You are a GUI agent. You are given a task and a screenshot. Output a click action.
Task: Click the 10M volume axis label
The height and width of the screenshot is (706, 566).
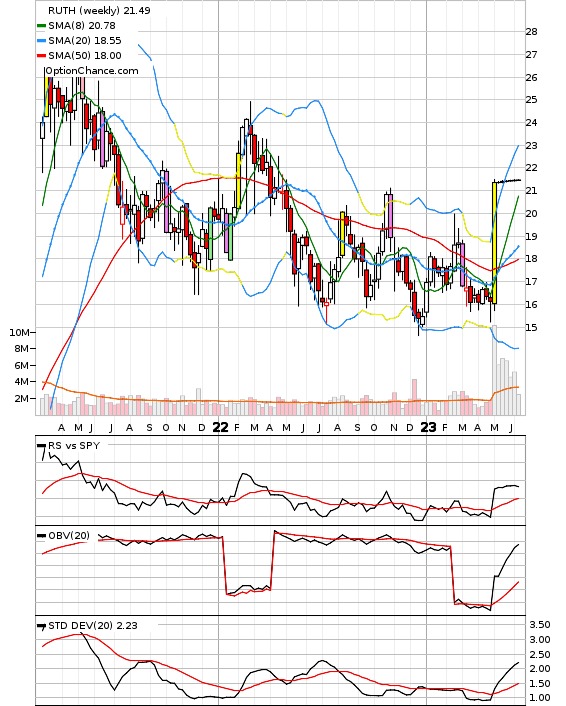(x=18, y=333)
